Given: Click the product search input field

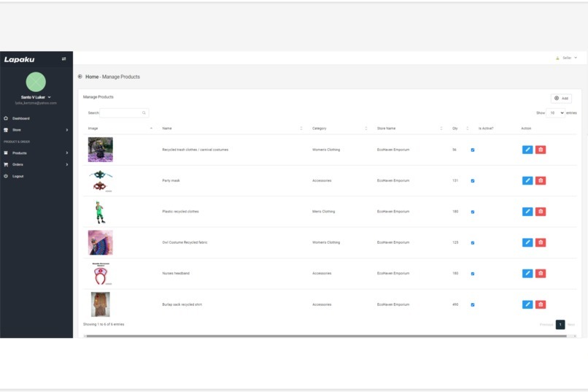Looking at the screenshot, I should [120, 113].
